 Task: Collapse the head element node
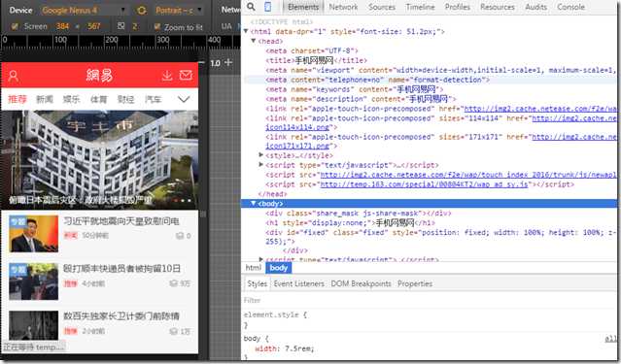254,41
